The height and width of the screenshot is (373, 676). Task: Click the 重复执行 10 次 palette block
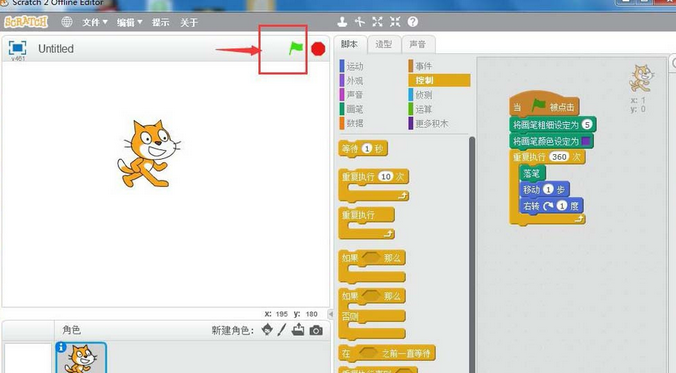(373, 185)
